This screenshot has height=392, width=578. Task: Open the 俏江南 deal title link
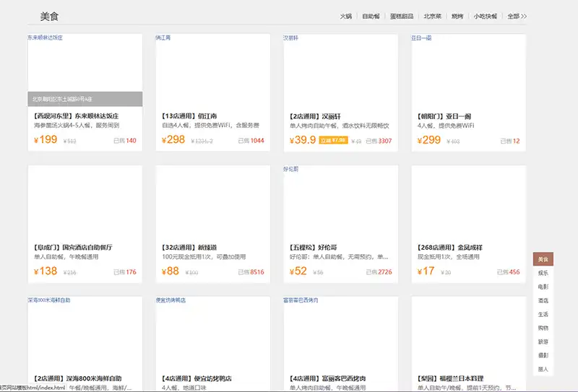tap(177, 116)
